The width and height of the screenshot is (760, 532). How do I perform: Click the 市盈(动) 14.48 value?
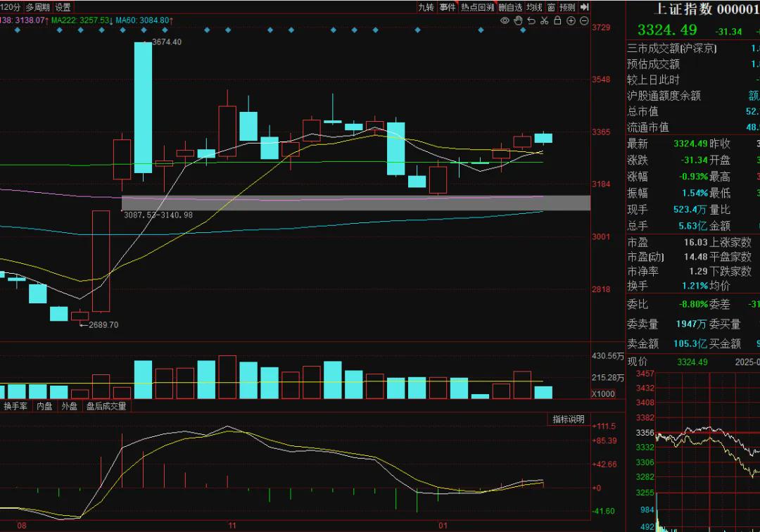tap(695, 256)
